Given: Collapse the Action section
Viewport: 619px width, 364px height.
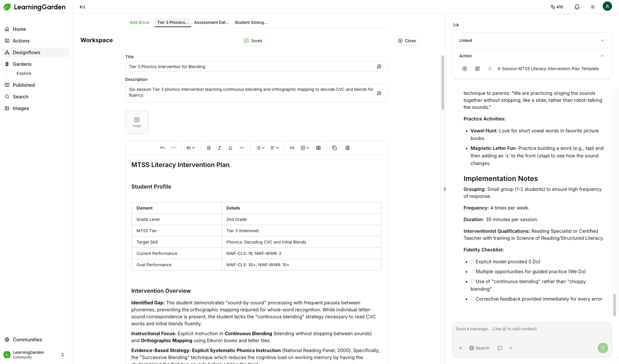Looking at the screenshot, I should [532, 56].
